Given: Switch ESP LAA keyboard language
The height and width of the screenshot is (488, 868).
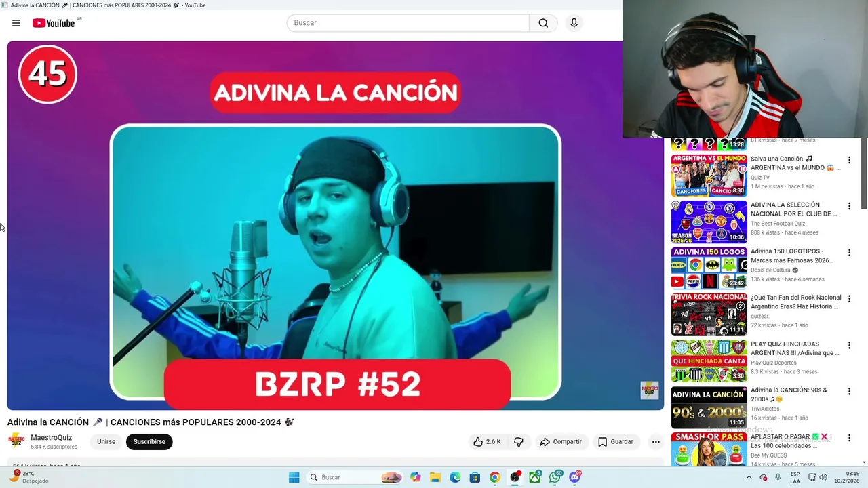Looking at the screenshot, I should point(795,477).
